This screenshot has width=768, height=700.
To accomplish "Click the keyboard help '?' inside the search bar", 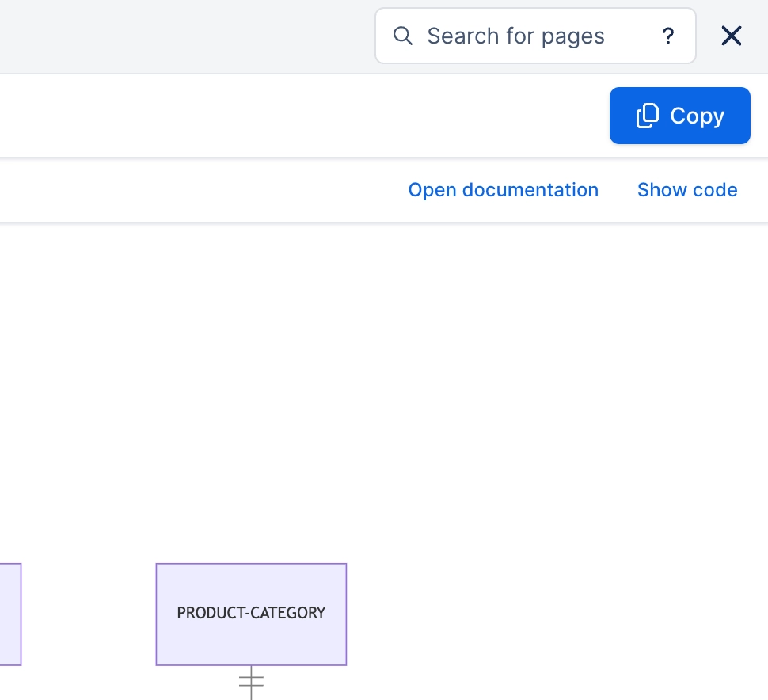I will [668, 36].
